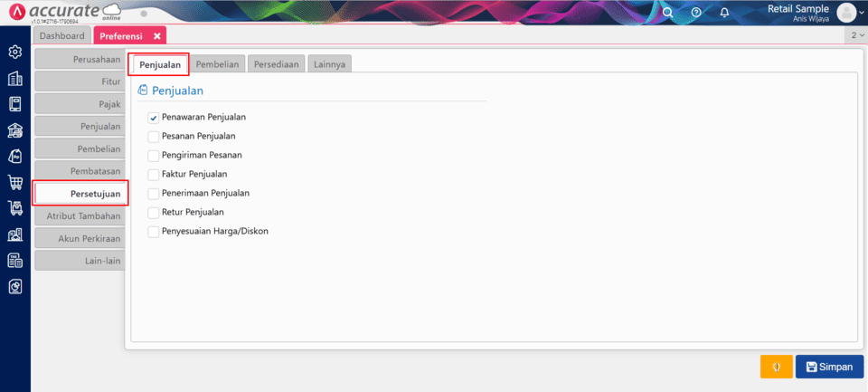The height and width of the screenshot is (392, 868).
Task: Open the open-tabs count dropdown
Action: (x=856, y=35)
